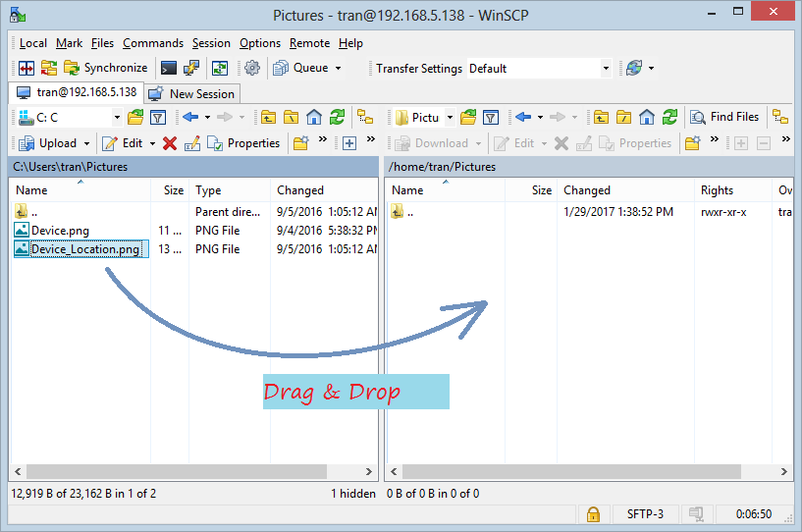The width and height of the screenshot is (802, 532).
Task: Open the Options menu
Action: (260, 43)
